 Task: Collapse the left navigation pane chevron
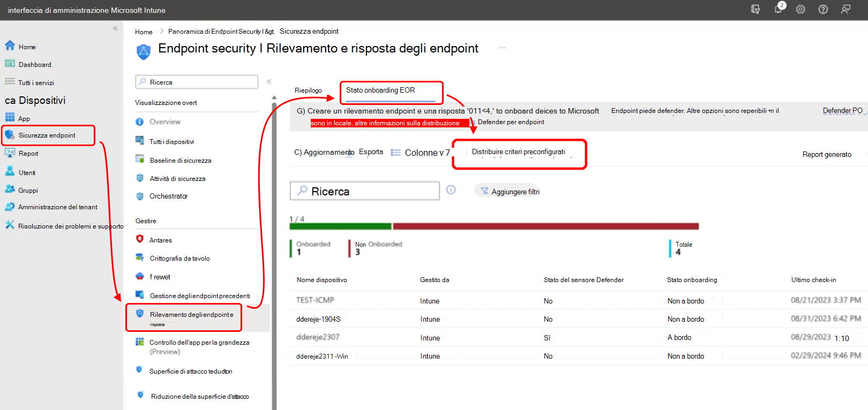[x=115, y=28]
